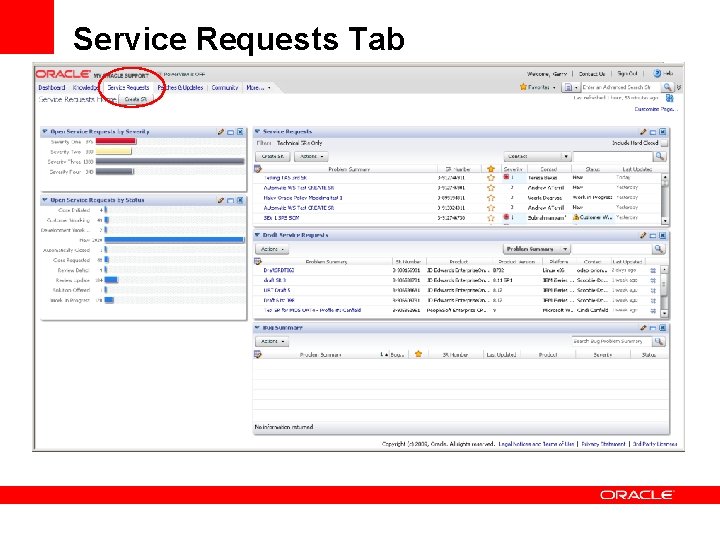The height and width of the screenshot is (540, 720).
Task: Click the magnifier icon of the top search
Action: coord(667,87)
